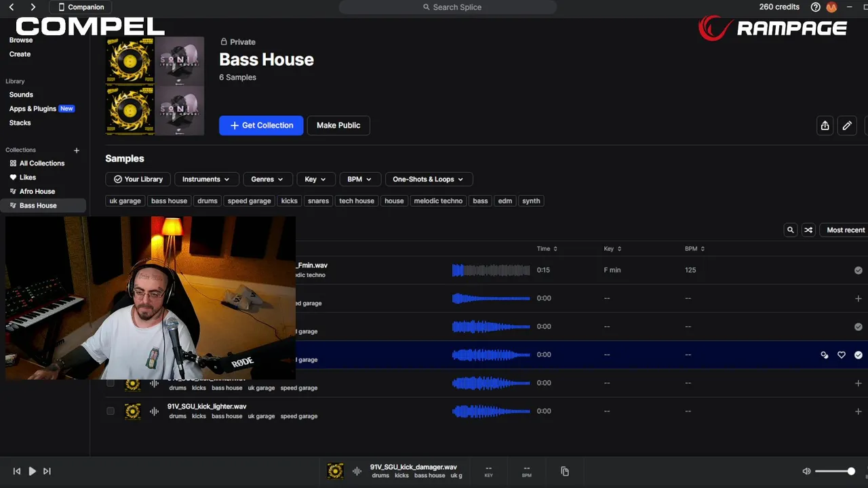Filter by the snares tag
The width and height of the screenshot is (868, 488).
click(318, 201)
